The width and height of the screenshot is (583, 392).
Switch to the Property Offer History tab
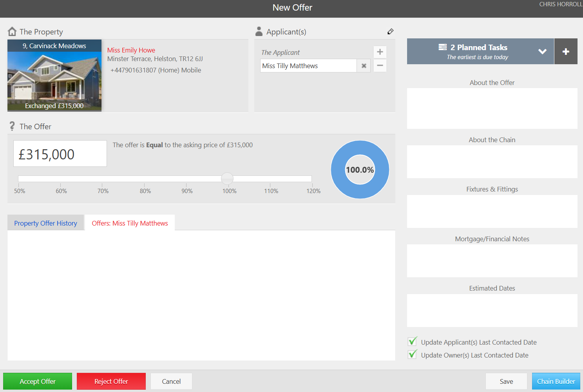pyautogui.click(x=46, y=223)
